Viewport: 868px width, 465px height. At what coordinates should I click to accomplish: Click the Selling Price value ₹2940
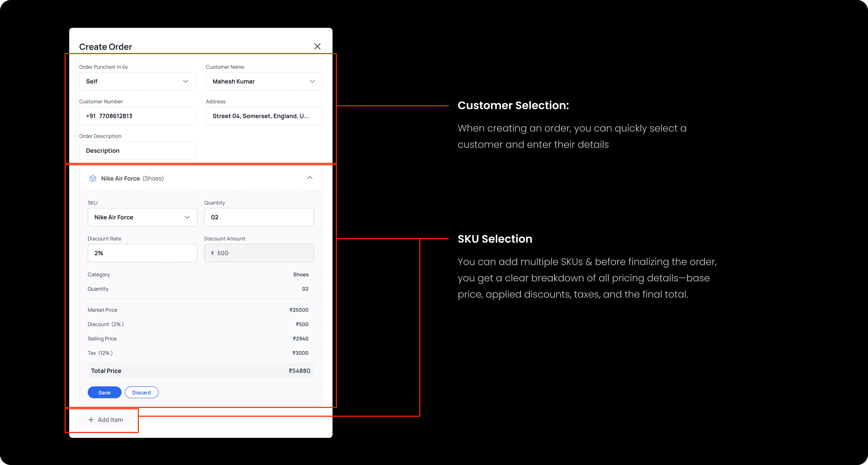pyautogui.click(x=301, y=339)
